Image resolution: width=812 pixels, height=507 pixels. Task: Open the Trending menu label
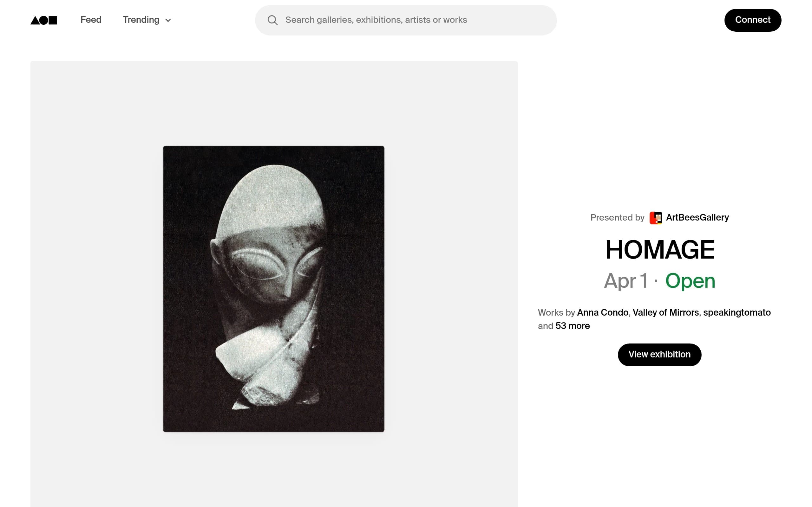pos(141,20)
